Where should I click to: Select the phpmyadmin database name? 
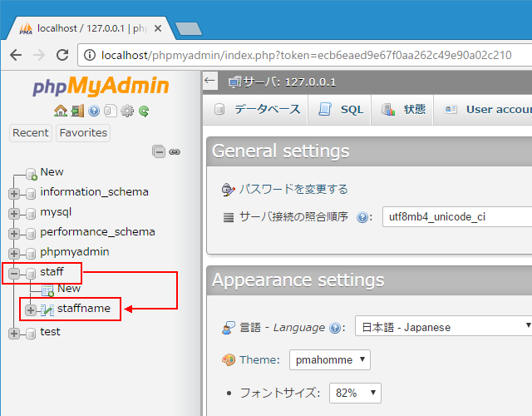75,252
